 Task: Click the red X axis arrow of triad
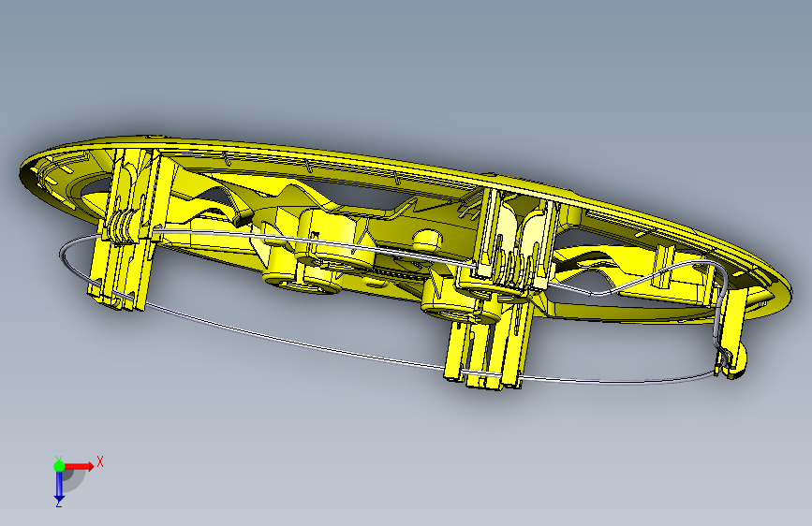(x=79, y=466)
